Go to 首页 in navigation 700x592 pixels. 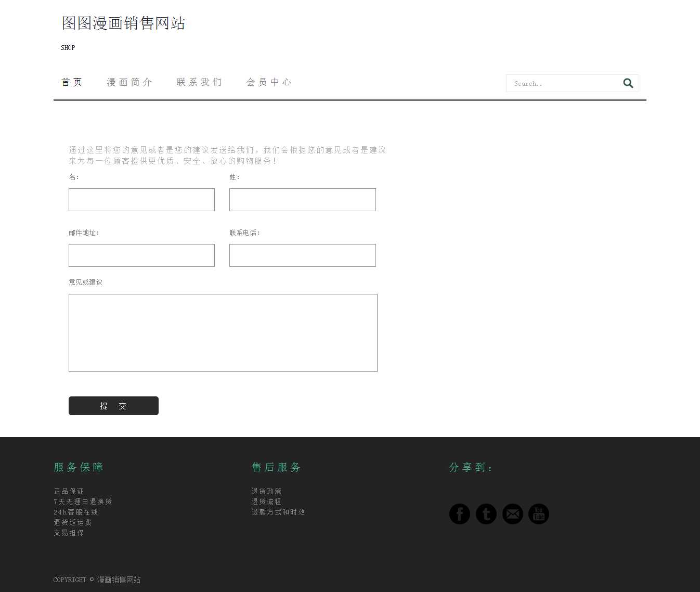[72, 82]
